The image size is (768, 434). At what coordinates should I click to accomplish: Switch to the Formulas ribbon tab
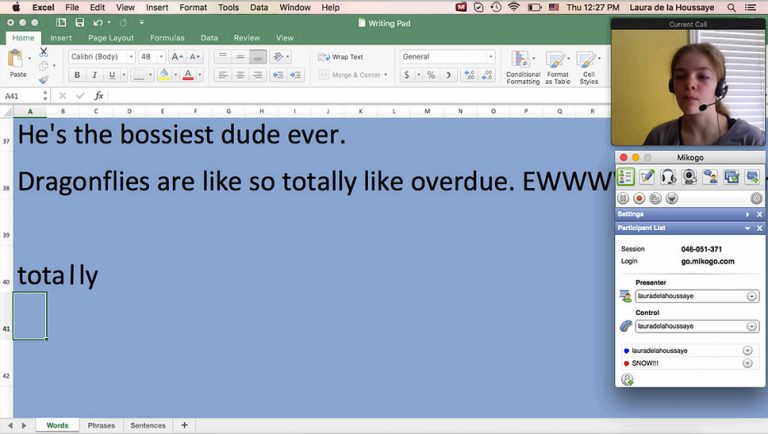pyautogui.click(x=166, y=38)
